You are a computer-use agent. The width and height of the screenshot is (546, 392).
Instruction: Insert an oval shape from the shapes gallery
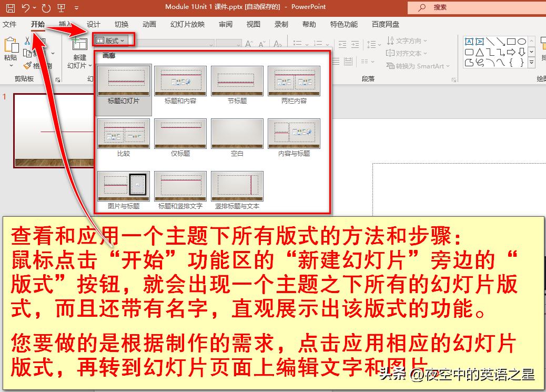(522, 41)
